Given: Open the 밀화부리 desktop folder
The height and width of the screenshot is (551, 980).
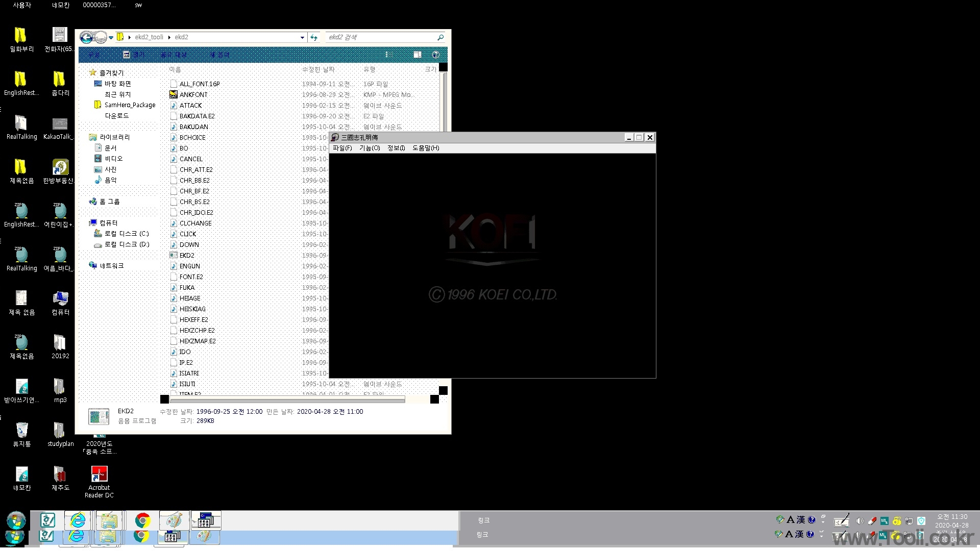Looking at the screenshot, I should click(21, 40).
